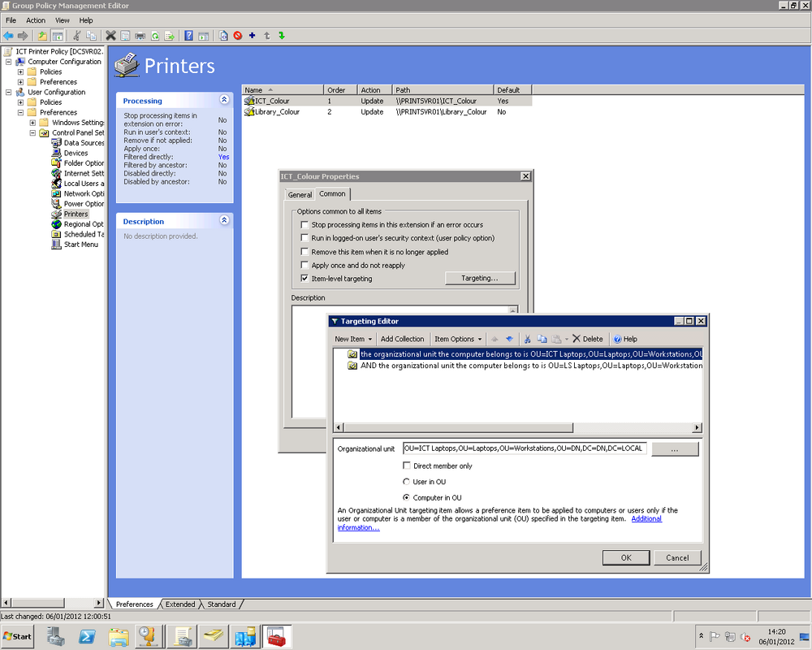Click Cancel in Targeting Editor

(677, 557)
